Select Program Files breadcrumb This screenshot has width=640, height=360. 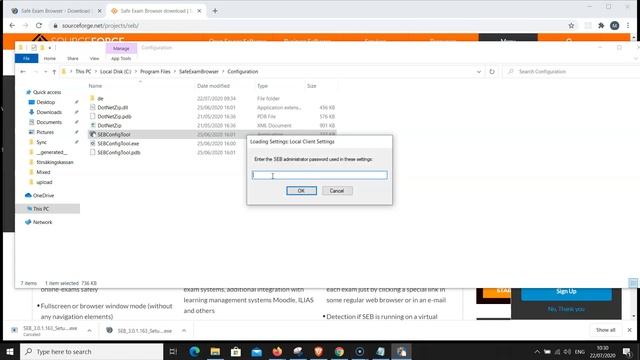click(x=155, y=71)
